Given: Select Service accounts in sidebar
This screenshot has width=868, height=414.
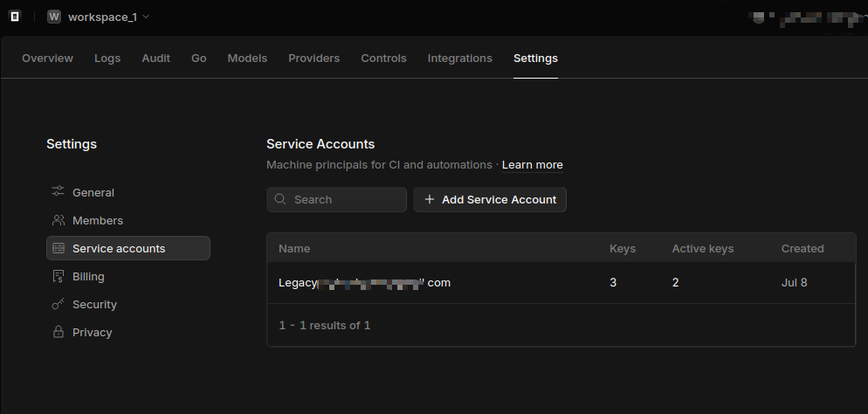Looking at the screenshot, I should click(127, 248).
